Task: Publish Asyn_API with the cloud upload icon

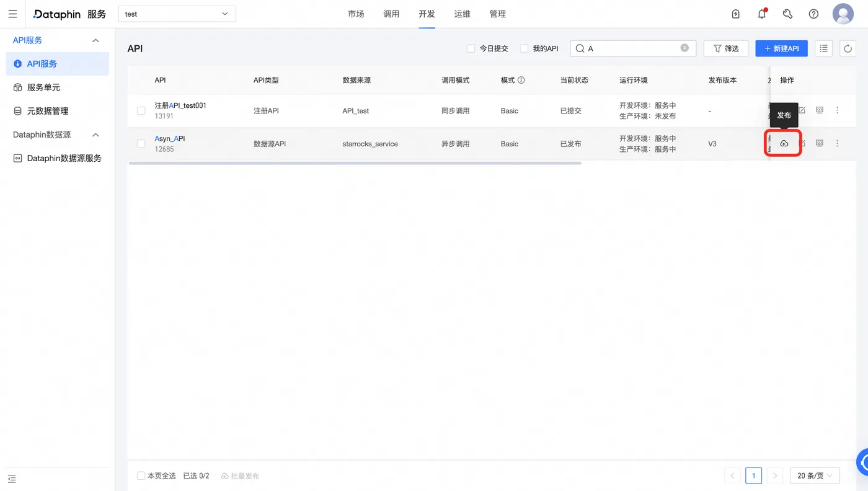Action: [x=784, y=143]
